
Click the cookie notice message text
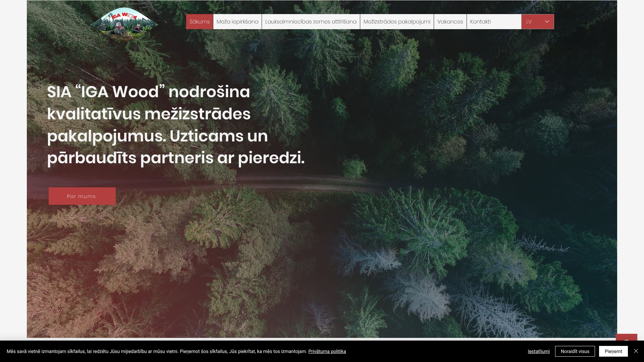coord(157,351)
